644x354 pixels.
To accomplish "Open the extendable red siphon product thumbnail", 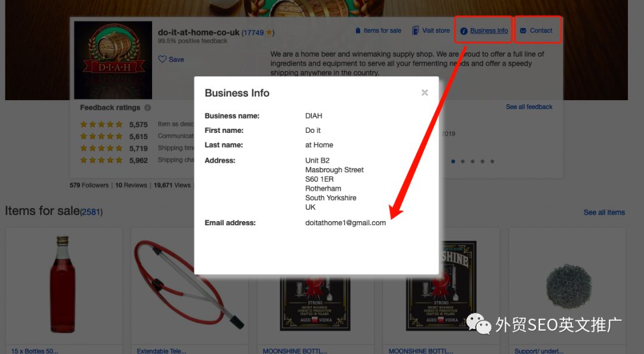I will [x=190, y=284].
